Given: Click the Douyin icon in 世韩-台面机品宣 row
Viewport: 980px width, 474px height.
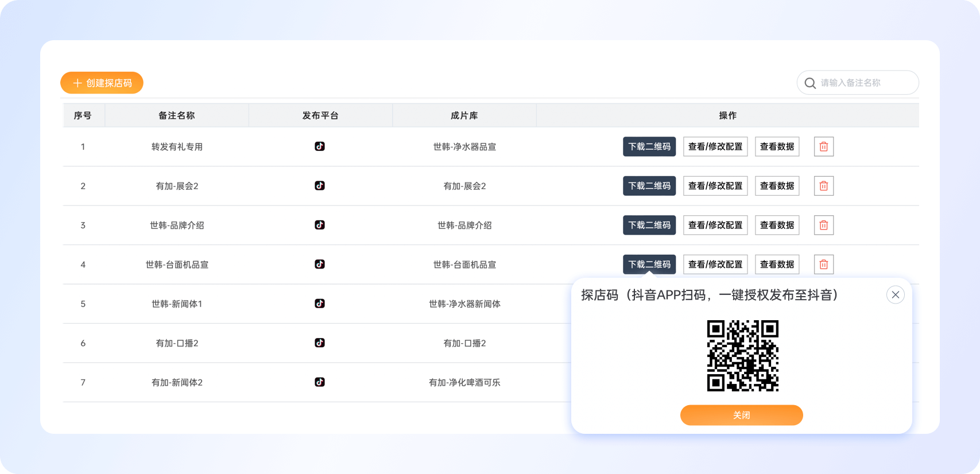Looking at the screenshot, I should point(320,264).
